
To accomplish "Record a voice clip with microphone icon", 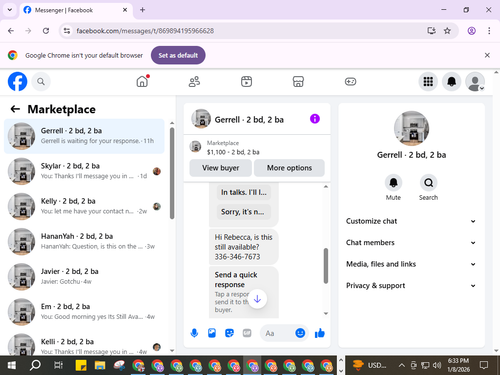I will coord(194,333).
